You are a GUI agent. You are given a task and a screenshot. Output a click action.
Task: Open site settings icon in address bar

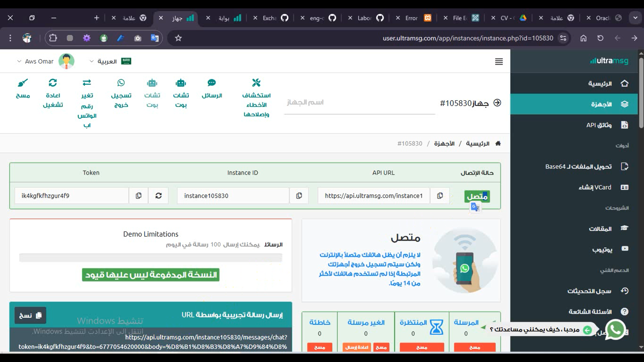tap(563, 38)
